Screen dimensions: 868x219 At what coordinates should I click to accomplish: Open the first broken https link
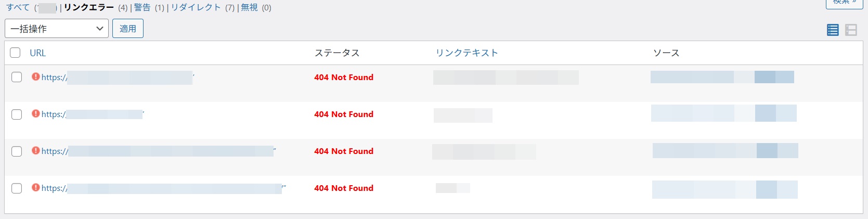coord(54,78)
